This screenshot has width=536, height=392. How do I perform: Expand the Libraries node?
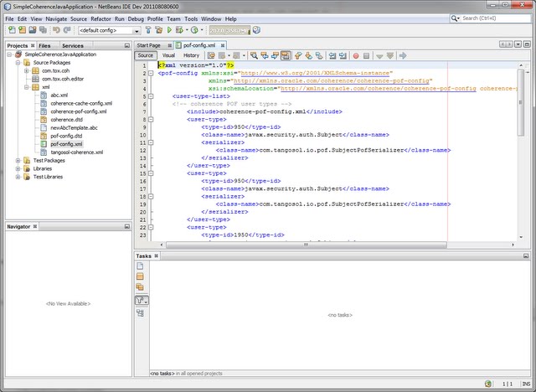pos(18,168)
